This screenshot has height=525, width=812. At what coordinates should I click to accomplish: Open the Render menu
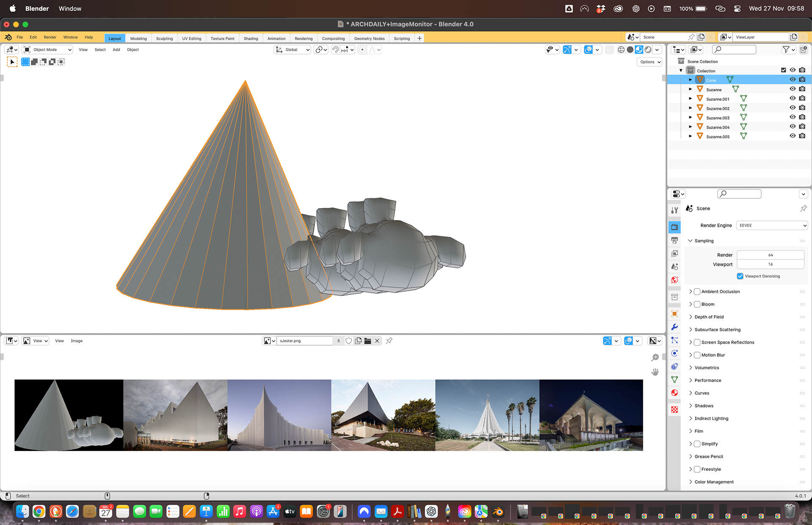click(x=50, y=37)
